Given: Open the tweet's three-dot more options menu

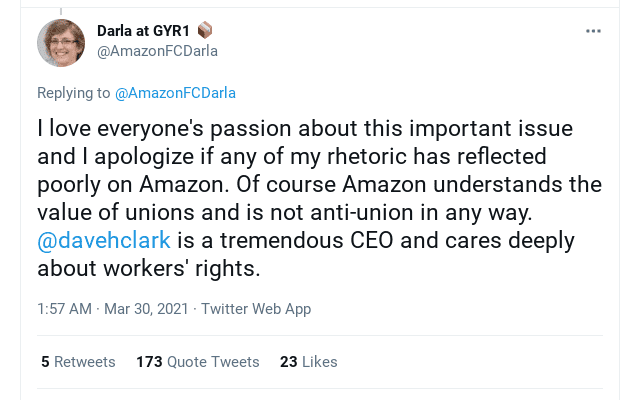Looking at the screenshot, I should (x=593, y=31).
